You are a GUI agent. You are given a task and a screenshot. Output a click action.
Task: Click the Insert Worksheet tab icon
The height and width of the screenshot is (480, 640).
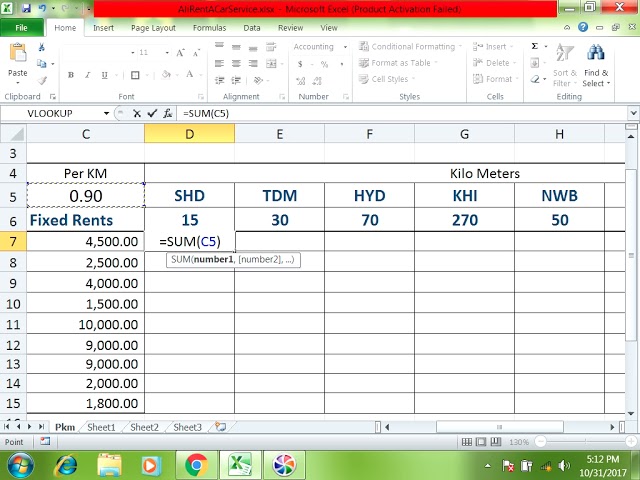[221, 427]
